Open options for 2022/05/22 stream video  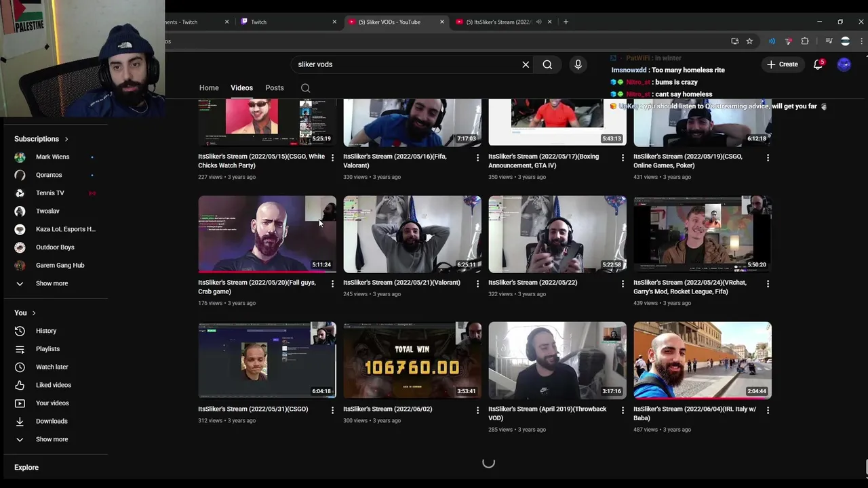(x=623, y=284)
